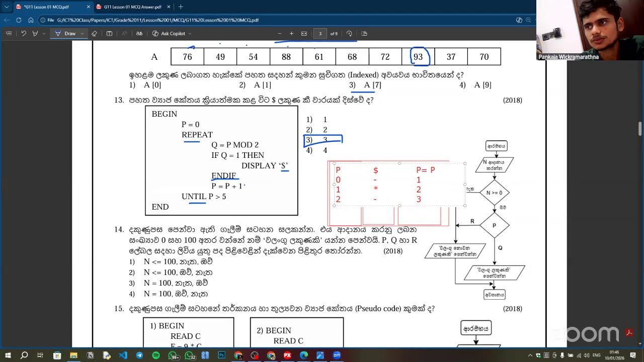Refresh the current page

pos(19,20)
